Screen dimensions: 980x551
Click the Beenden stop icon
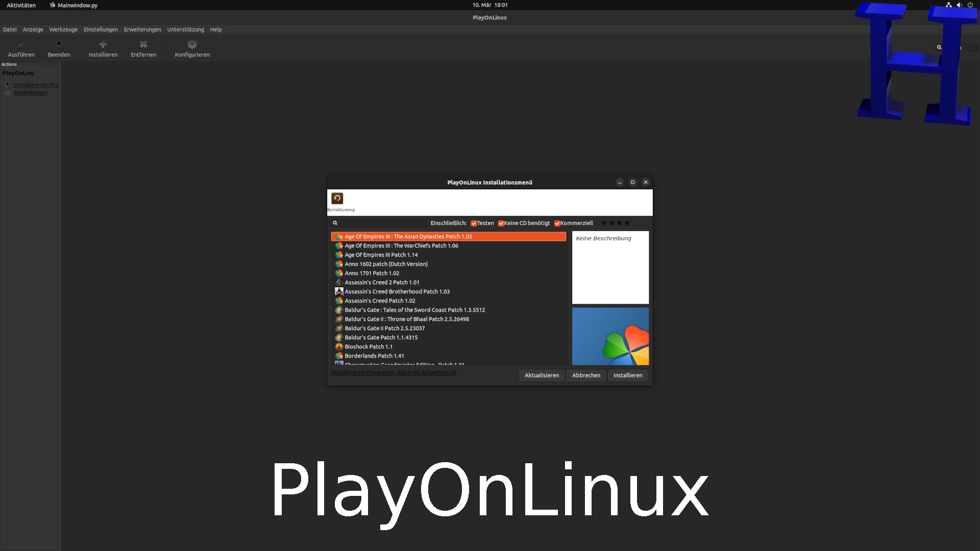pos(59,44)
